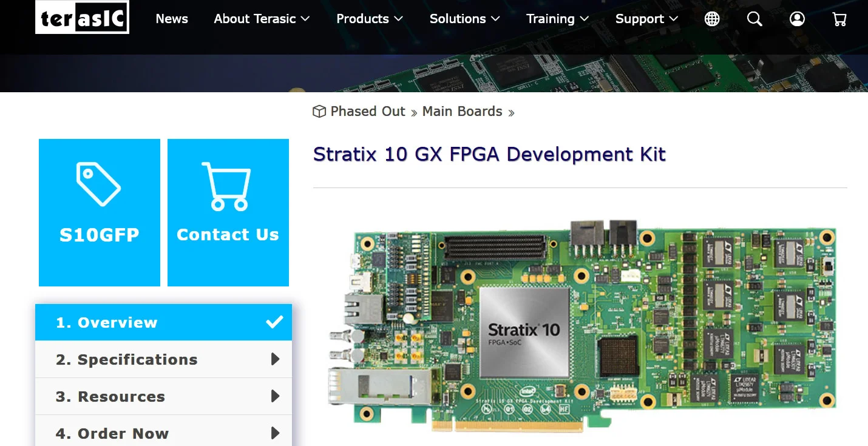Open the shopping cart icon in header
This screenshot has height=446, width=868.
[839, 19]
